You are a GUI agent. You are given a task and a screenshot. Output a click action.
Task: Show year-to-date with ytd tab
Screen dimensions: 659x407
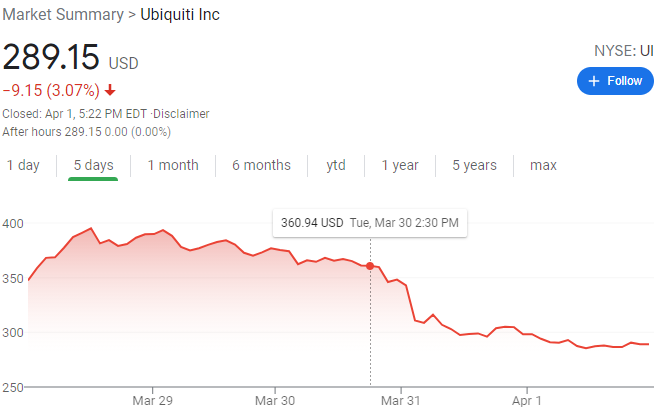point(336,165)
